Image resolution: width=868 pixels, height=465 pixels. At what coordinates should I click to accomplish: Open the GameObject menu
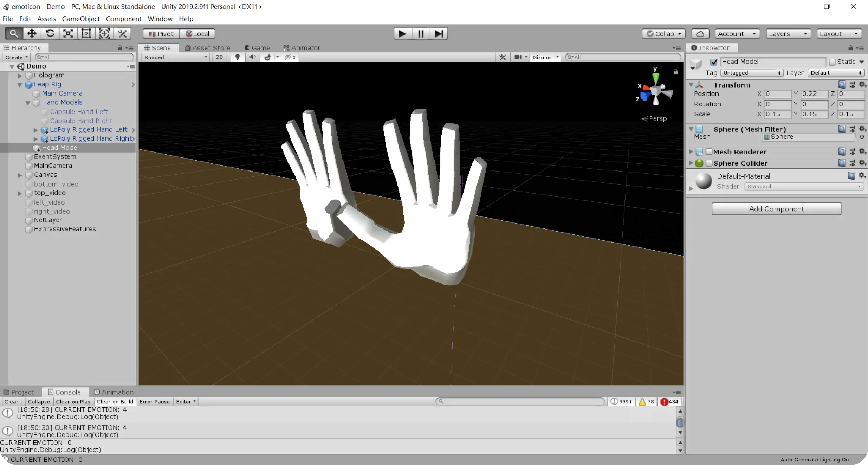81,19
